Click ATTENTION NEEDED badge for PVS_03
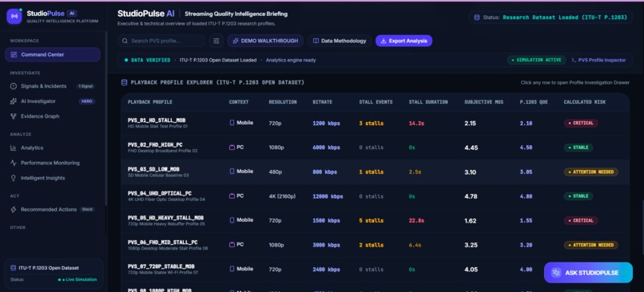 (x=590, y=172)
